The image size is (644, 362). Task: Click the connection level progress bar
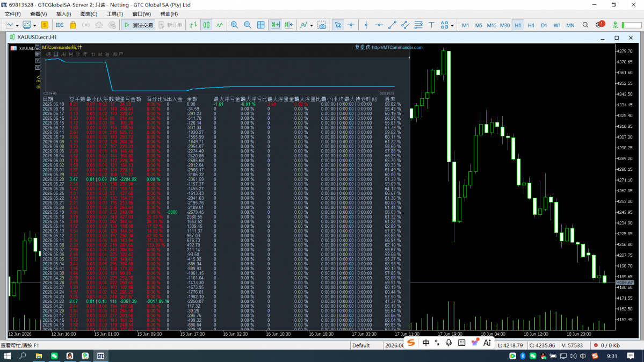pyautogui.click(x=631, y=25)
